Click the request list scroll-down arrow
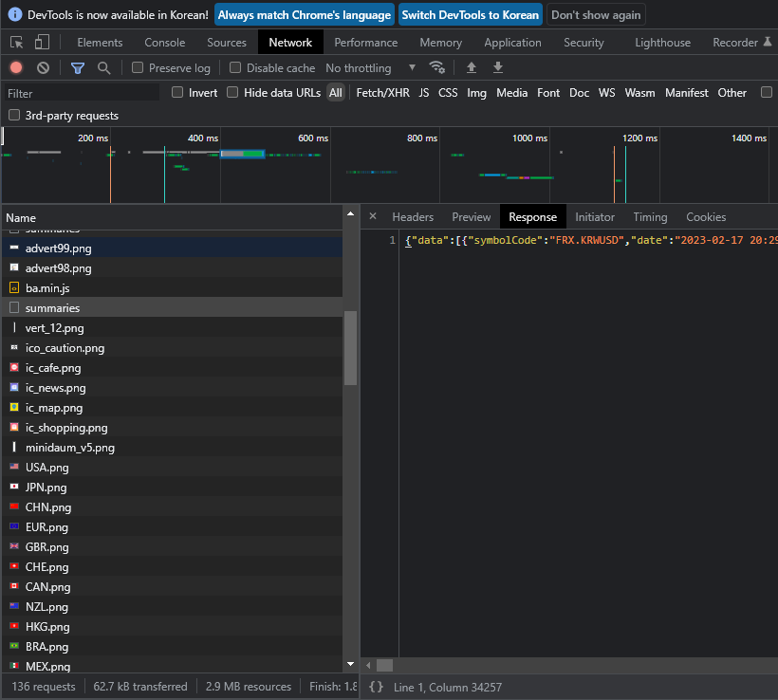This screenshot has height=700, width=778. 350,664
